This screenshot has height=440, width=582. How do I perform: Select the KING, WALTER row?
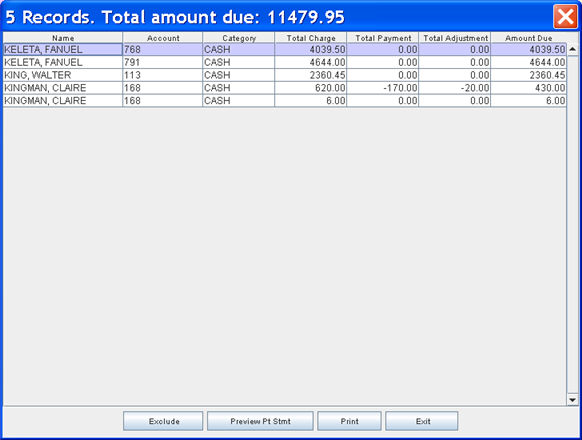(x=285, y=75)
